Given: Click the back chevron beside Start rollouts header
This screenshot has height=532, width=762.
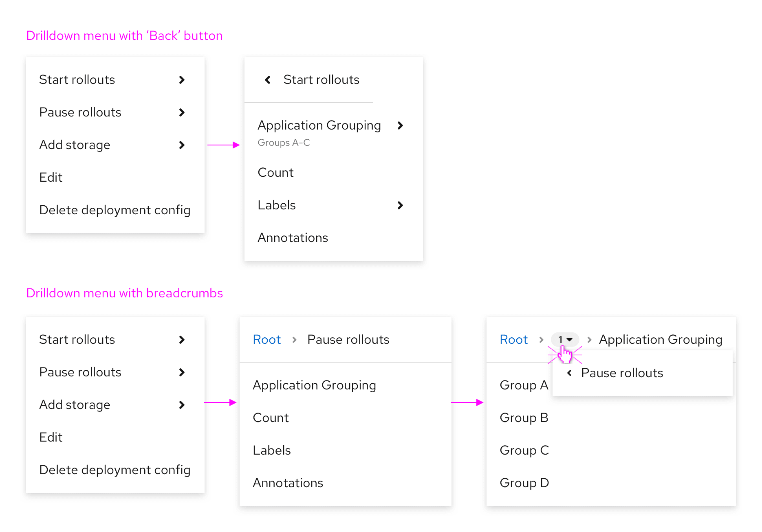Looking at the screenshot, I should click(268, 80).
